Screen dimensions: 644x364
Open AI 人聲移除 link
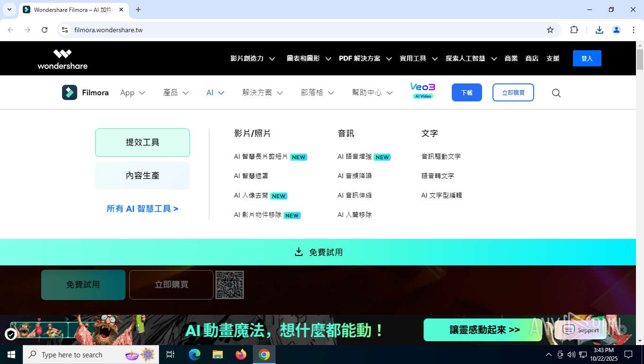(355, 215)
